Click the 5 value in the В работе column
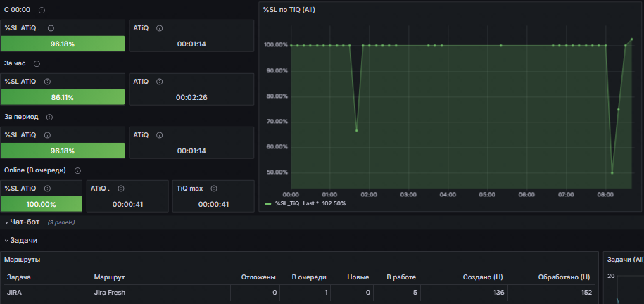 pos(415,293)
